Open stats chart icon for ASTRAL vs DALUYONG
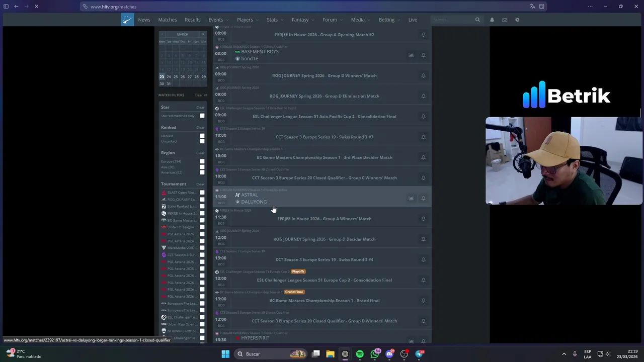 [x=411, y=198]
